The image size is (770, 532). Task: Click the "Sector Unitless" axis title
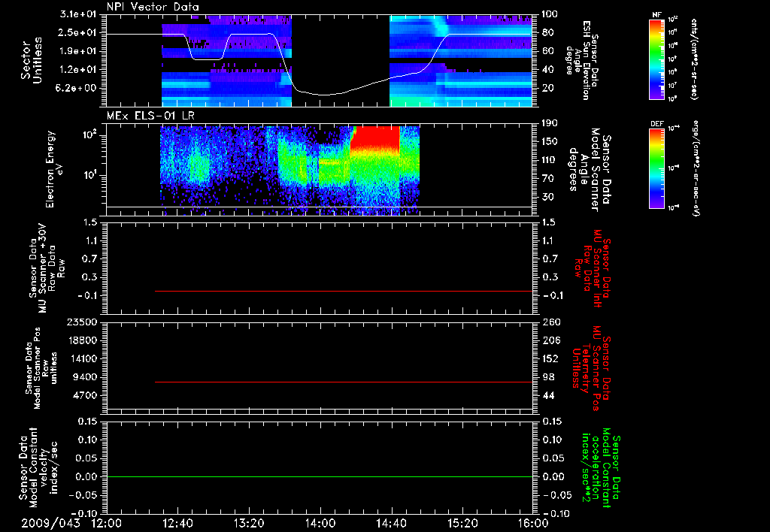pyautogui.click(x=32, y=60)
